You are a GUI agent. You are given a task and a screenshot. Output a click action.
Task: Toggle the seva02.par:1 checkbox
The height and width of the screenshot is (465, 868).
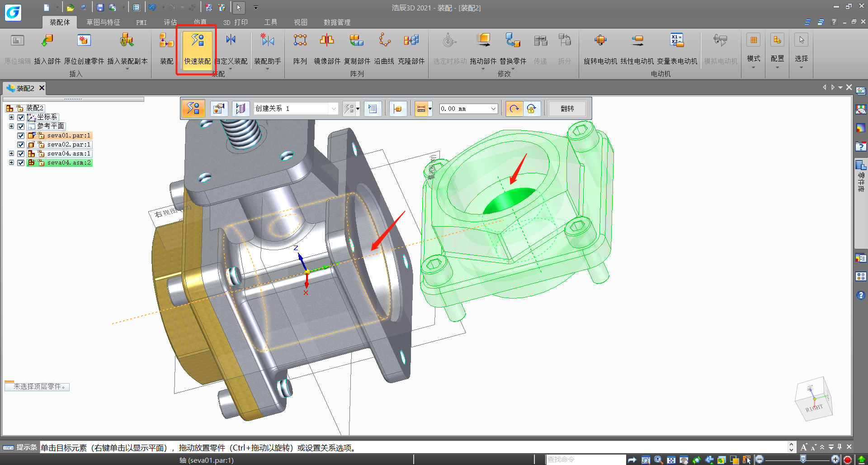21,145
